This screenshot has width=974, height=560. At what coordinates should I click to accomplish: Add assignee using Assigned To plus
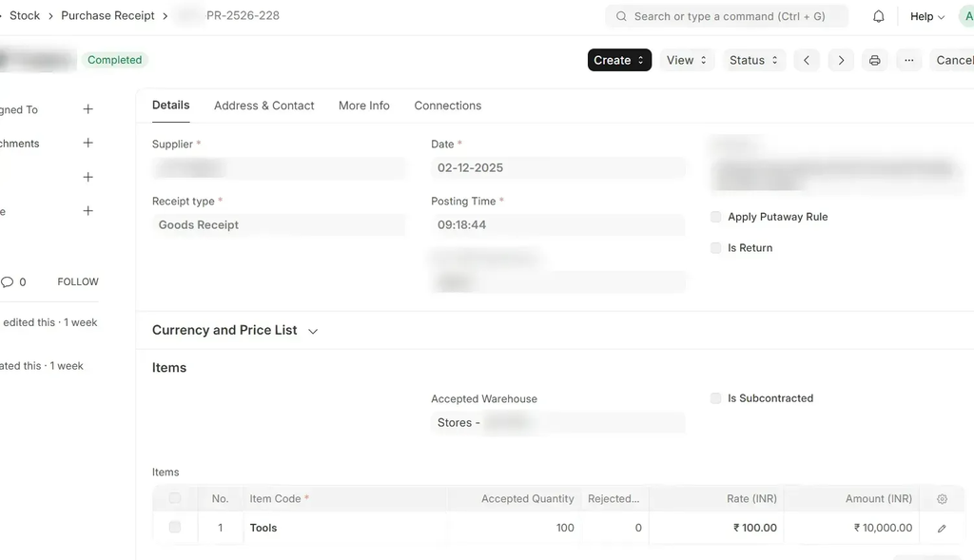point(88,109)
